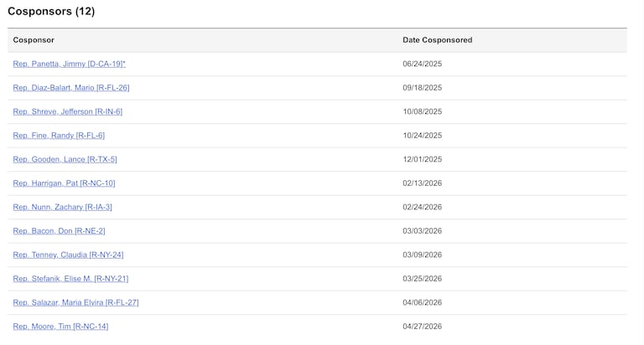The image size is (644, 345).
Task: Select the 12/01/2025 date entry
Action: tap(422, 159)
